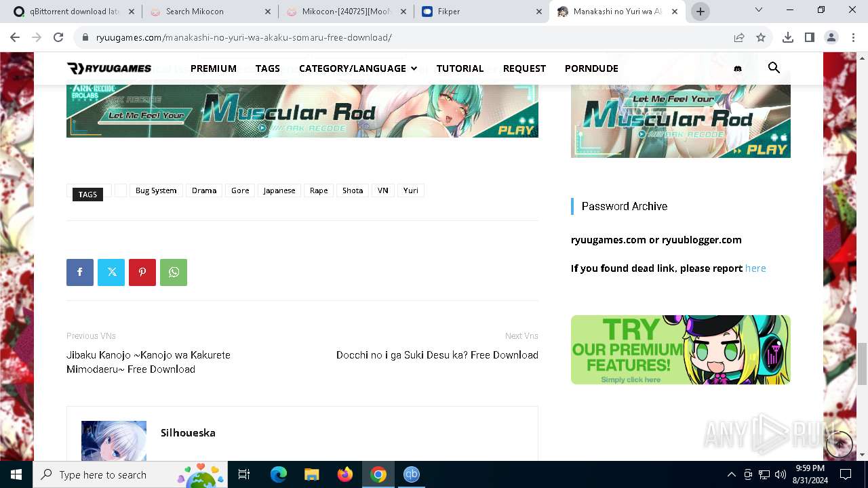
Task: Open the Japanese tag
Action: point(279,190)
